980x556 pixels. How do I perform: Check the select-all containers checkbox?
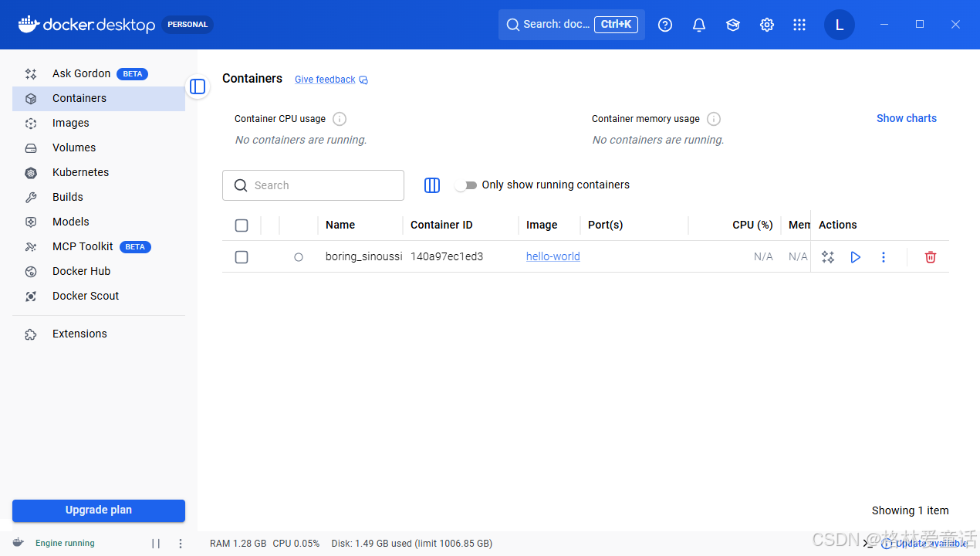point(242,225)
